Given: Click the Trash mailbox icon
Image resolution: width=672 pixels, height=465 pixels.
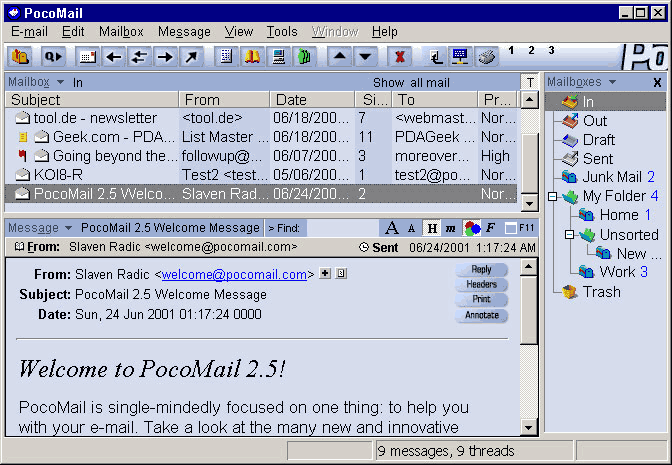Looking at the screenshot, I should [569, 292].
